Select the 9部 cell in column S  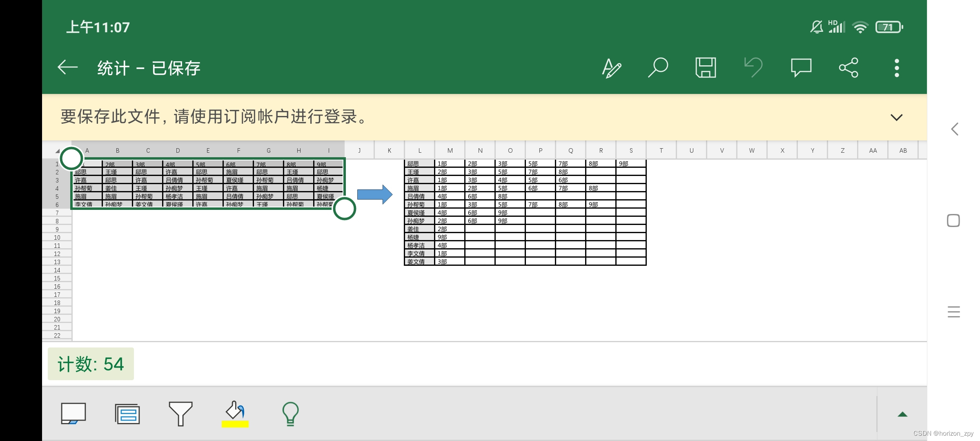click(x=631, y=164)
